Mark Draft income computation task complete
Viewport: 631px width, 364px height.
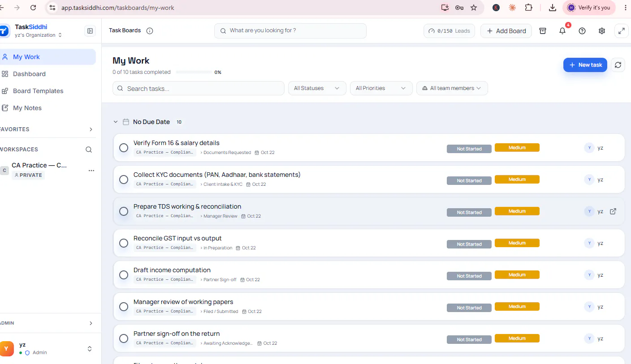point(124,275)
